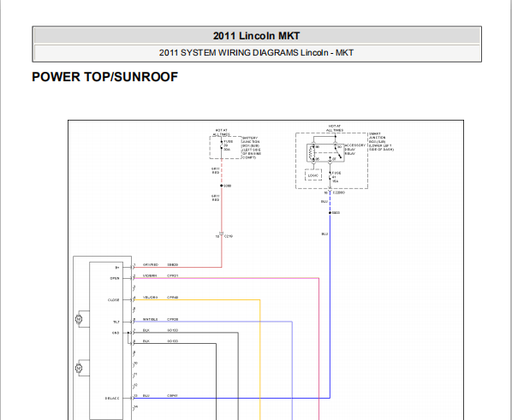Click the GND terminal label
The height and width of the screenshot is (420, 512).
pos(116,333)
